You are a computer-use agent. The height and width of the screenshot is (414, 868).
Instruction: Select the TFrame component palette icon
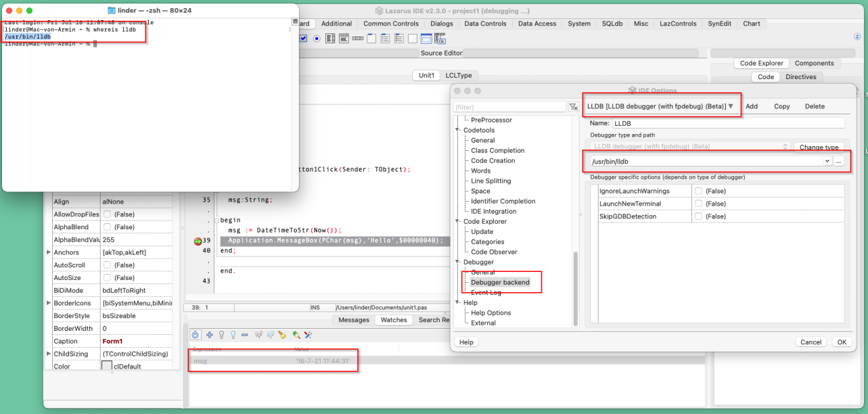[426, 39]
